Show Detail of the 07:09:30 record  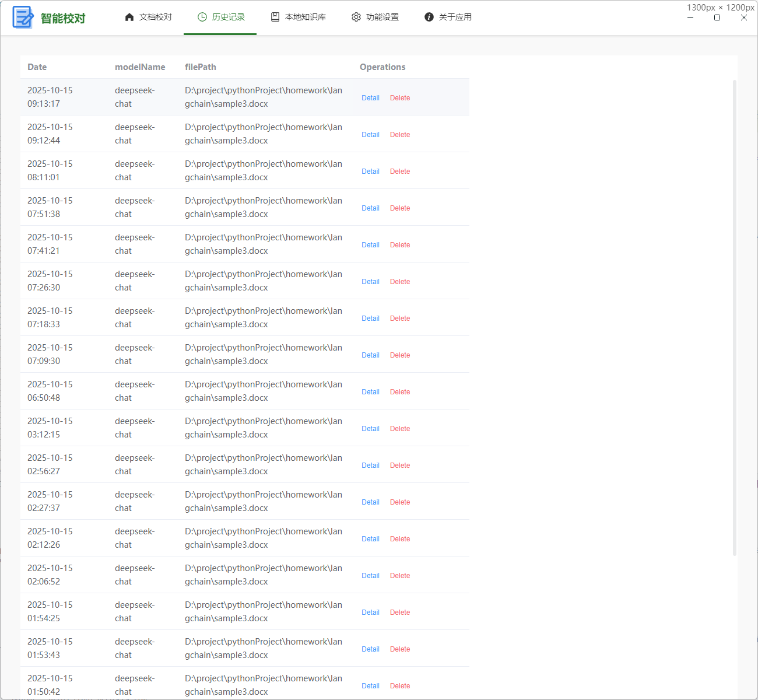[x=370, y=355]
